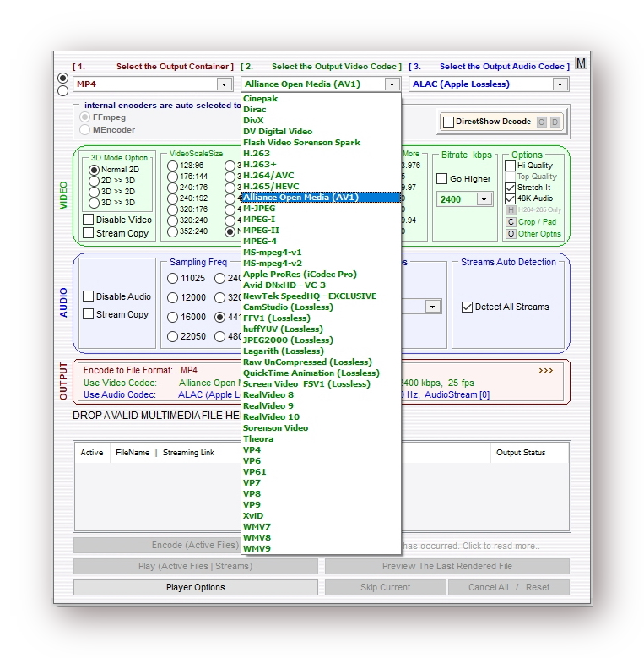Choose the 320:240 video scale size
Viewport: 644px width, 658px height.
(x=172, y=220)
